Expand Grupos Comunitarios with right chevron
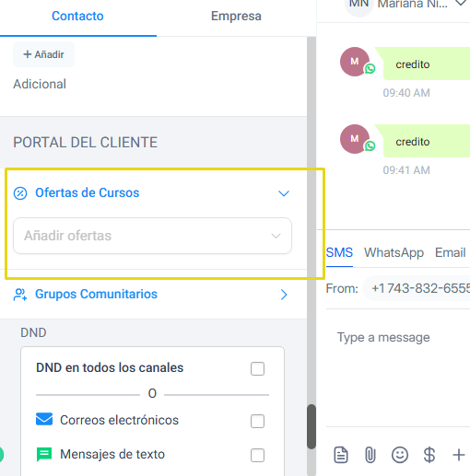Image resolution: width=470 pixels, height=476 pixels. (284, 295)
